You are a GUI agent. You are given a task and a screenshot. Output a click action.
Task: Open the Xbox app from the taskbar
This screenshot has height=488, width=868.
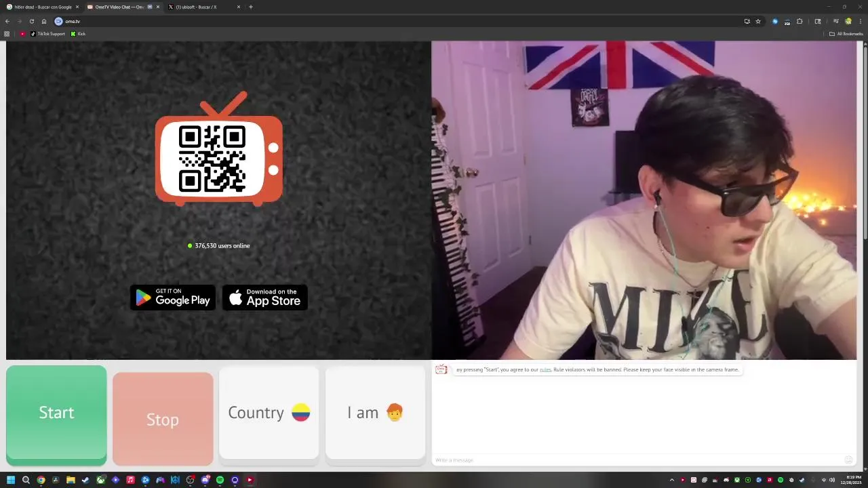100,480
